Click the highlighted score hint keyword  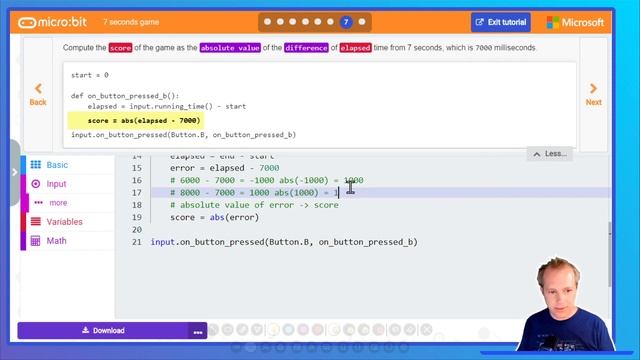click(x=120, y=48)
